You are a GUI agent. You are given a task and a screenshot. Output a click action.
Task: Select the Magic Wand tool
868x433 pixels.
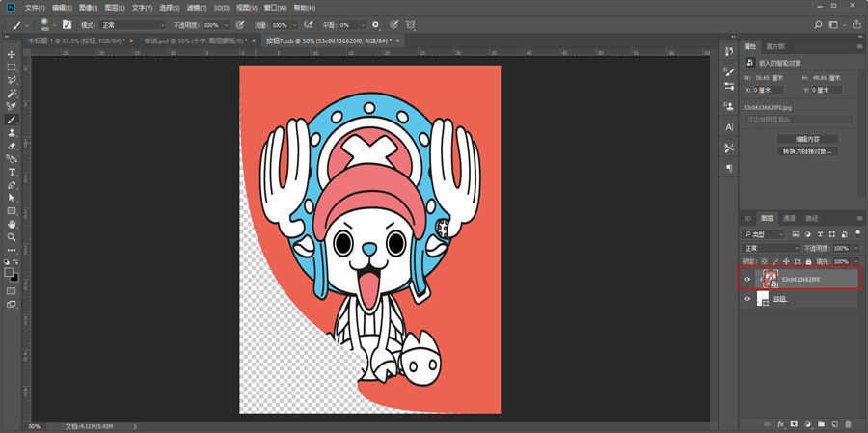point(11,93)
